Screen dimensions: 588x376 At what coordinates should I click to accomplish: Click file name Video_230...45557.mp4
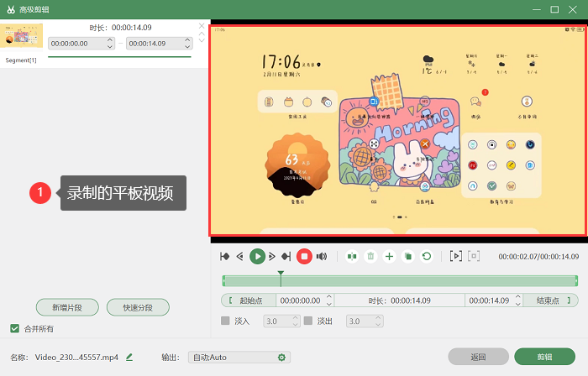[76, 358]
